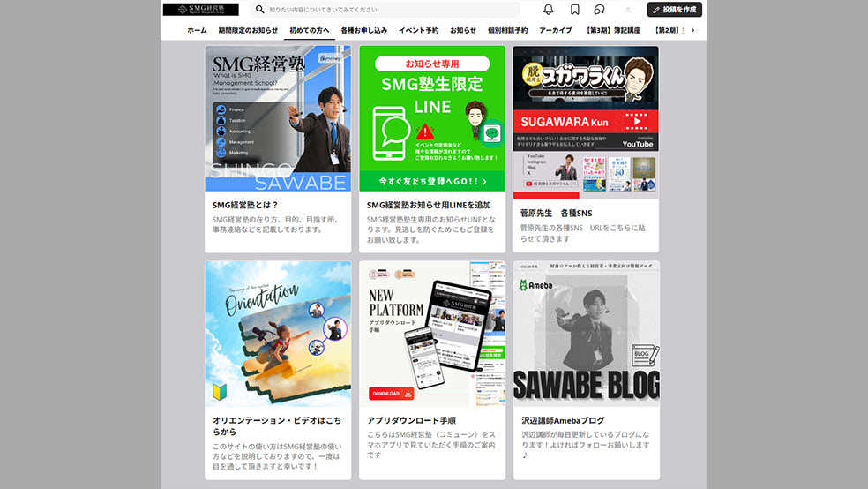Open the SMG経営塾とは？ card title

[x=245, y=205]
